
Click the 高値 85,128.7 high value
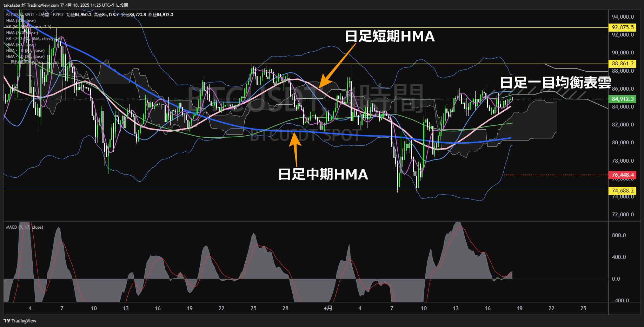[106, 15]
